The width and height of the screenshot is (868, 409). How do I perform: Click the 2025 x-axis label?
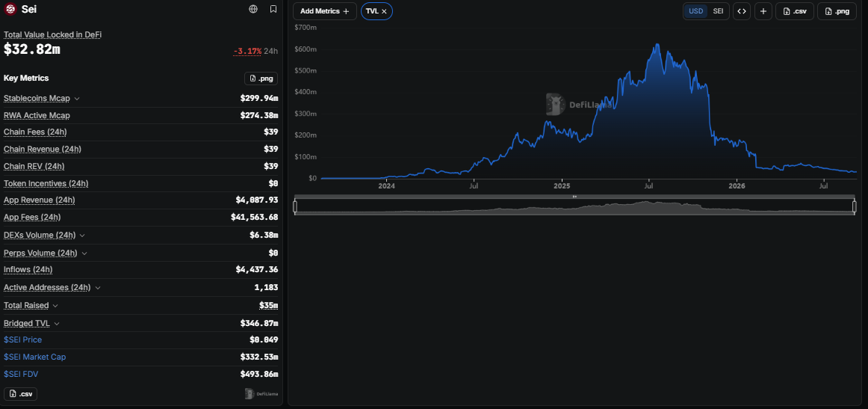click(x=561, y=186)
